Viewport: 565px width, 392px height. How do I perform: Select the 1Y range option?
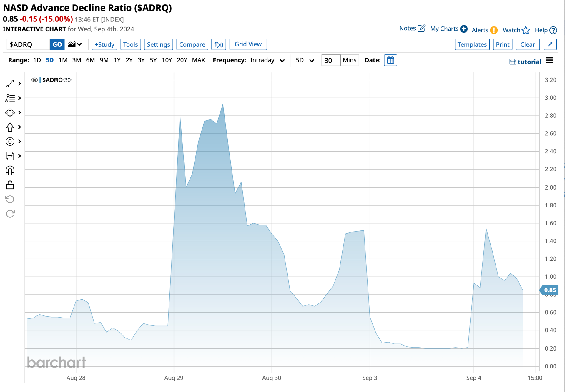(x=117, y=60)
